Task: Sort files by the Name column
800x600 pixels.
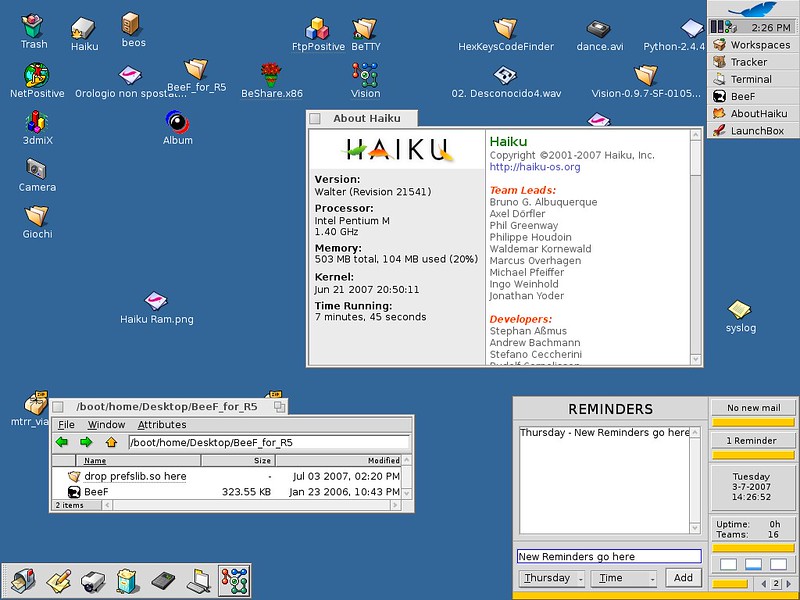Action: point(138,461)
